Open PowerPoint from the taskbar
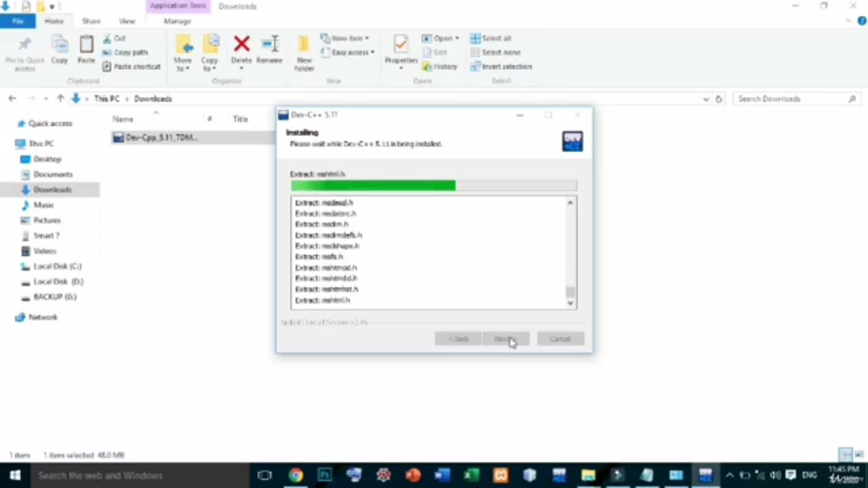This screenshot has width=868, height=488. pyautogui.click(x=413, y=475)
